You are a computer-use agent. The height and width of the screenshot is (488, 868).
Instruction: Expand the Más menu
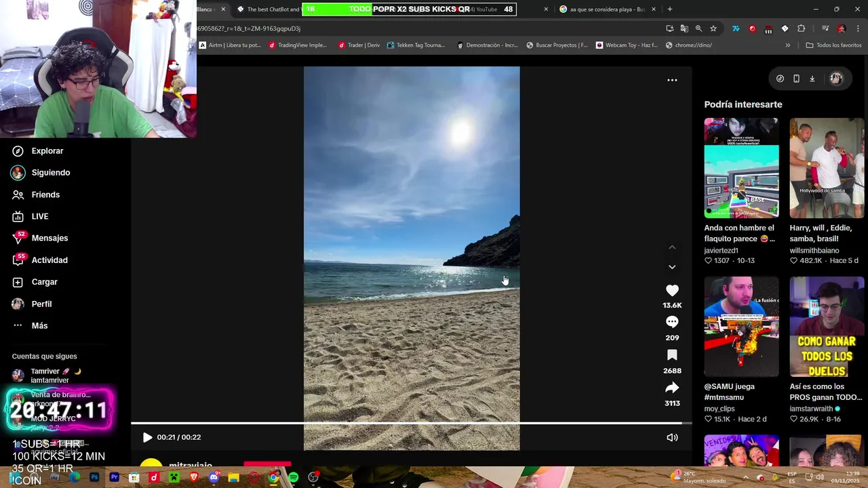tap(30, 325)
